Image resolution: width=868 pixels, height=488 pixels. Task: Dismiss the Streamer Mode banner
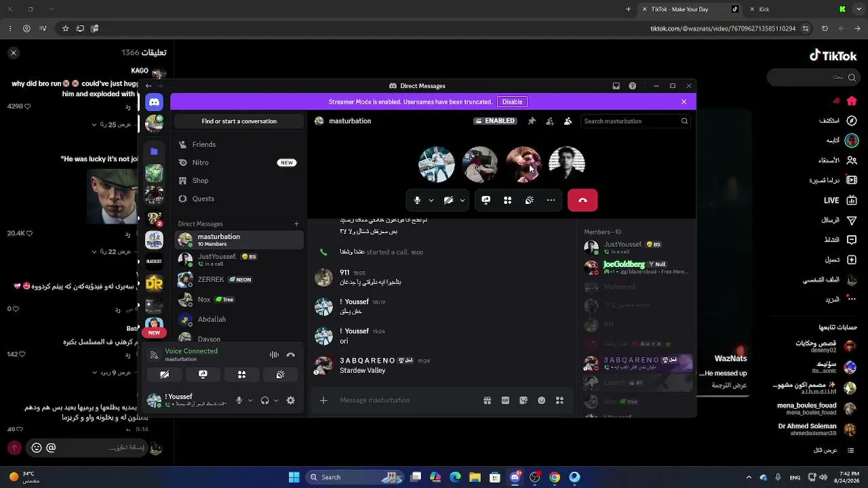click(x=684, y=102)
